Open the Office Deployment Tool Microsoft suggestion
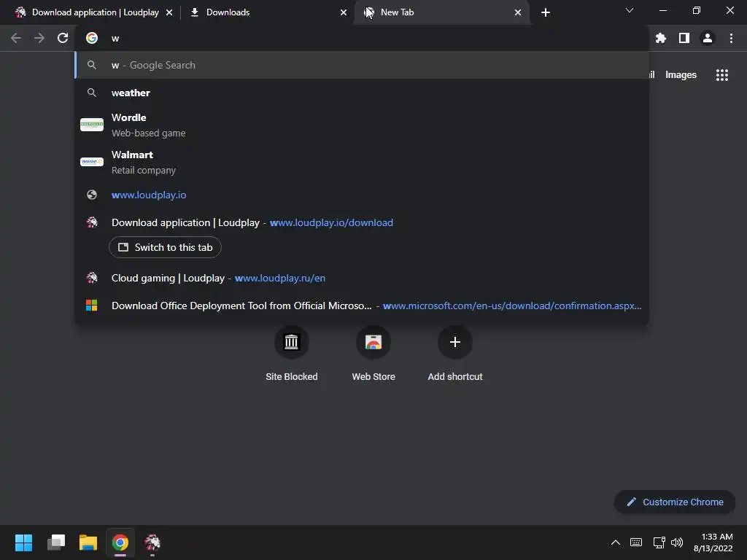 pyautogui.click(x=362, y=306)
